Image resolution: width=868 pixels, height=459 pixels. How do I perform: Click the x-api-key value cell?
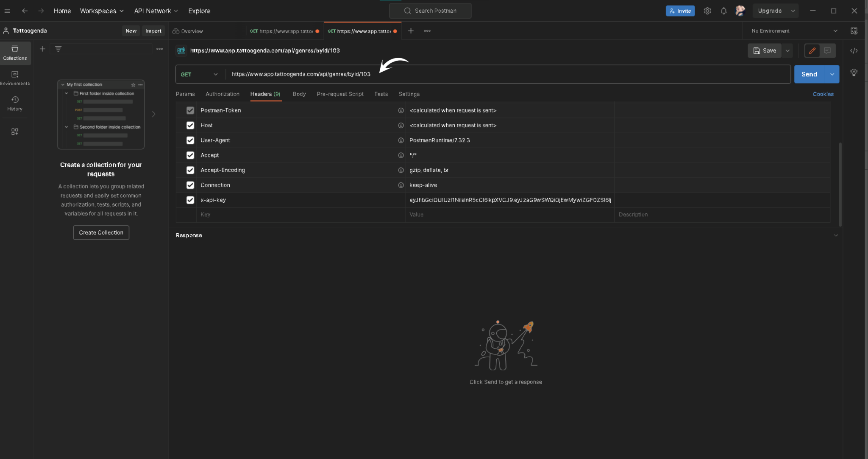[x=510, y=200]
